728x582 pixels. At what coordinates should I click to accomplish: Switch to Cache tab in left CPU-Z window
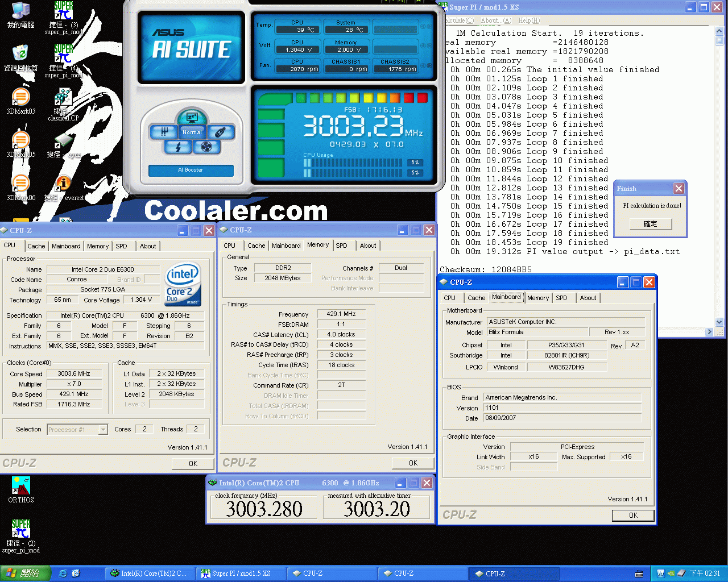[36, 246]
